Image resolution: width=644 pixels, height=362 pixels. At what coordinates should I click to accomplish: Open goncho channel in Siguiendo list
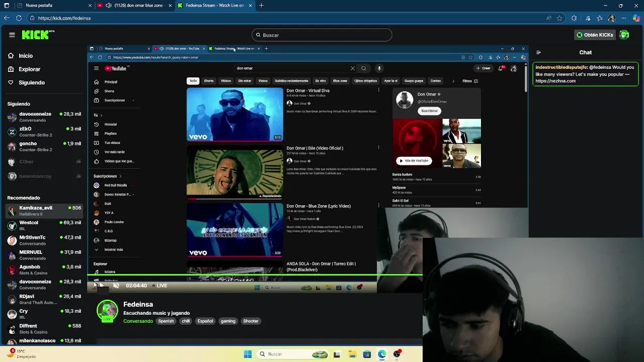(x=44, y=146)
